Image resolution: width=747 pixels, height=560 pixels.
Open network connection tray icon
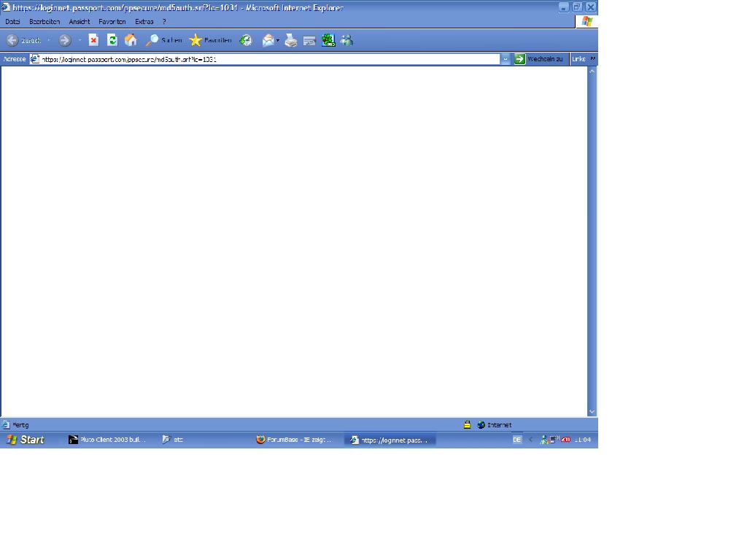click(554, 439)
